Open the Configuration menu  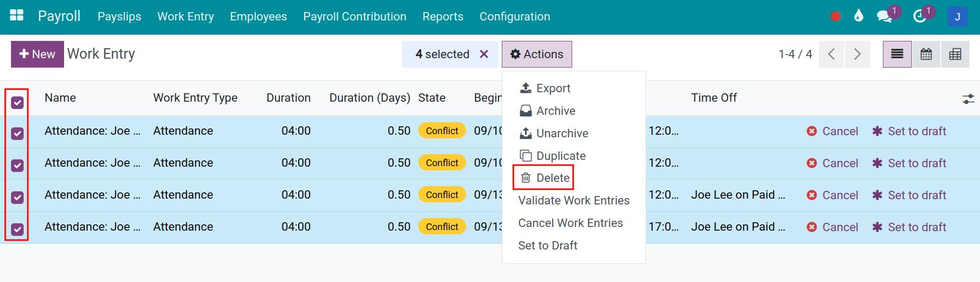tap(514, 16)
